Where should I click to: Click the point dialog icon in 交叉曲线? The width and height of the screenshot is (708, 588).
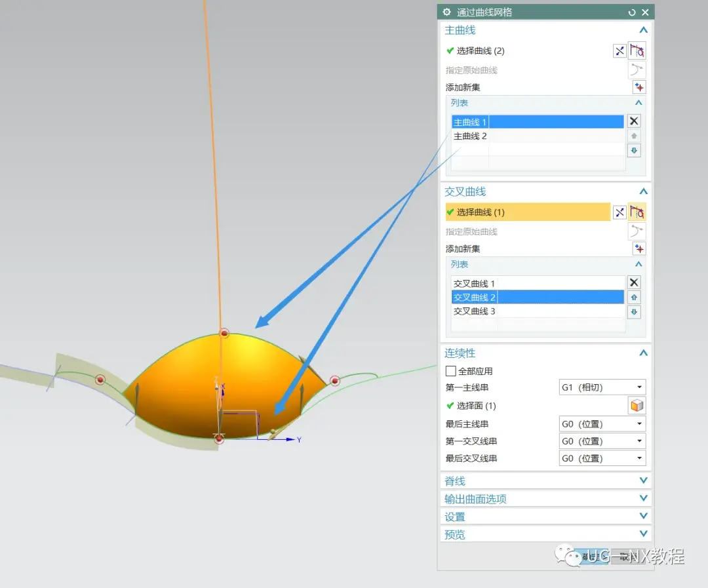pos(619,212)
